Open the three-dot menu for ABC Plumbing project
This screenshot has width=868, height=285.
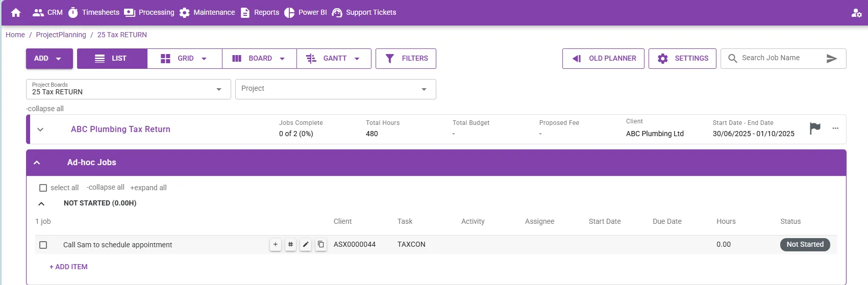tap(835, 128)
